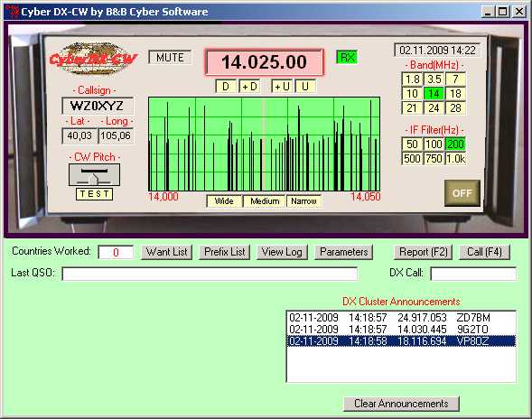Viewport: 532px width, 419px height.
Task: Set IF filter to 100 Hz
Action: (x=434, y=144)
